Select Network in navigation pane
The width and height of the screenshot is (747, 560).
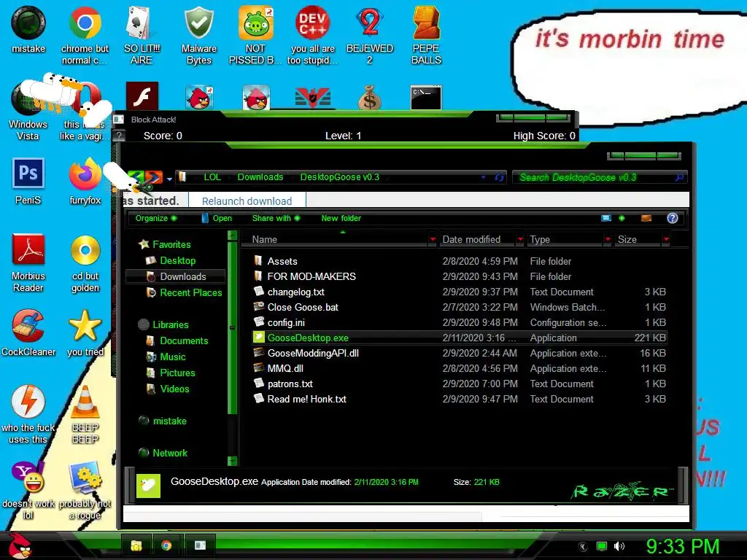tap(169, 453)
